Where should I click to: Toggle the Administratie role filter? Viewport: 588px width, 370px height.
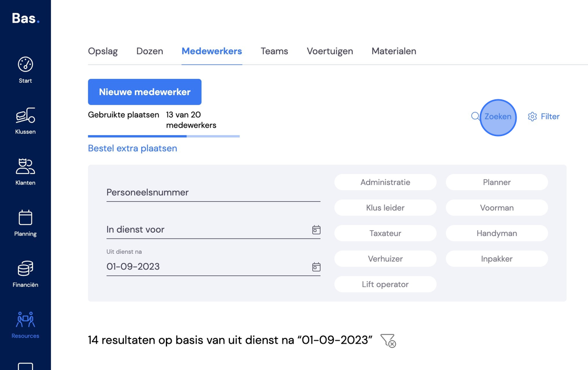point(385,182)
